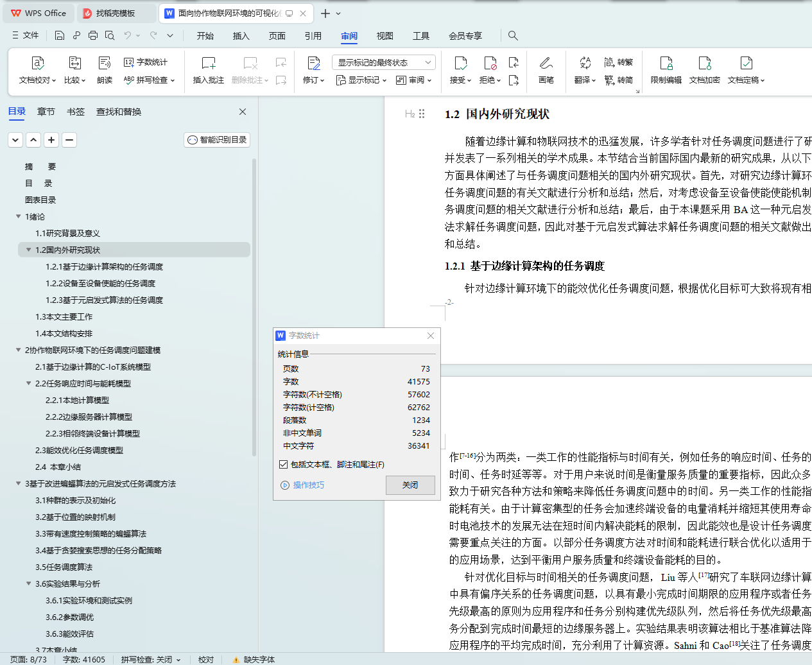Open 字数统计 word count from ribbon
The height and width of the screenshot is (665, 812).
tap(146, 62)
